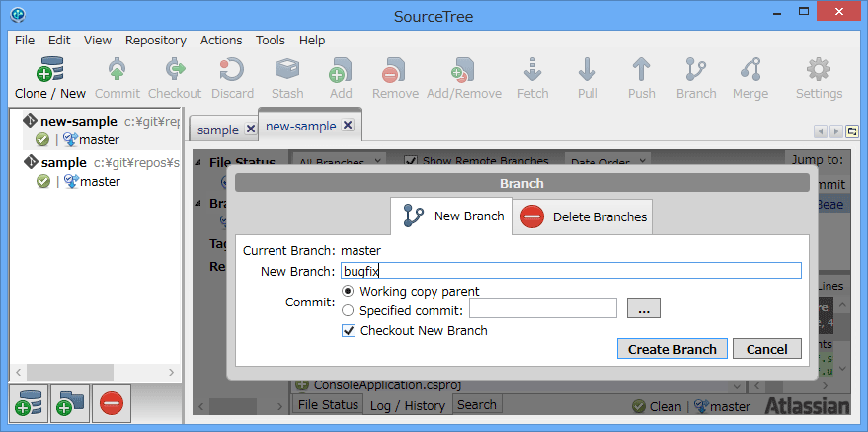
Task: Collapse the File Status tree section
Action: coord(198,163)
